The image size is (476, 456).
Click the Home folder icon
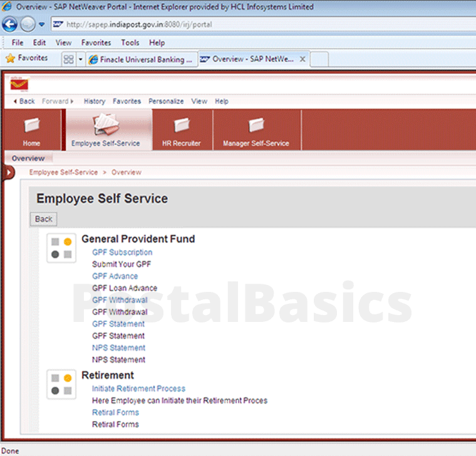pyautogui.click(x=31, y=126)
